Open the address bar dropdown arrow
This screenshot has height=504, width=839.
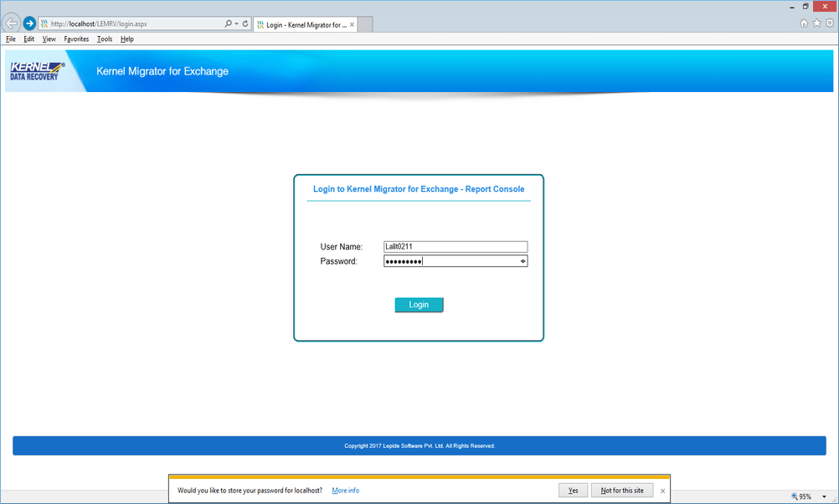(x=236, y=23)
